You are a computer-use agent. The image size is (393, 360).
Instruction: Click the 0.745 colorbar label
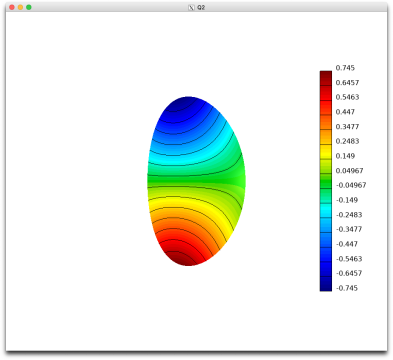coord(345,68)
